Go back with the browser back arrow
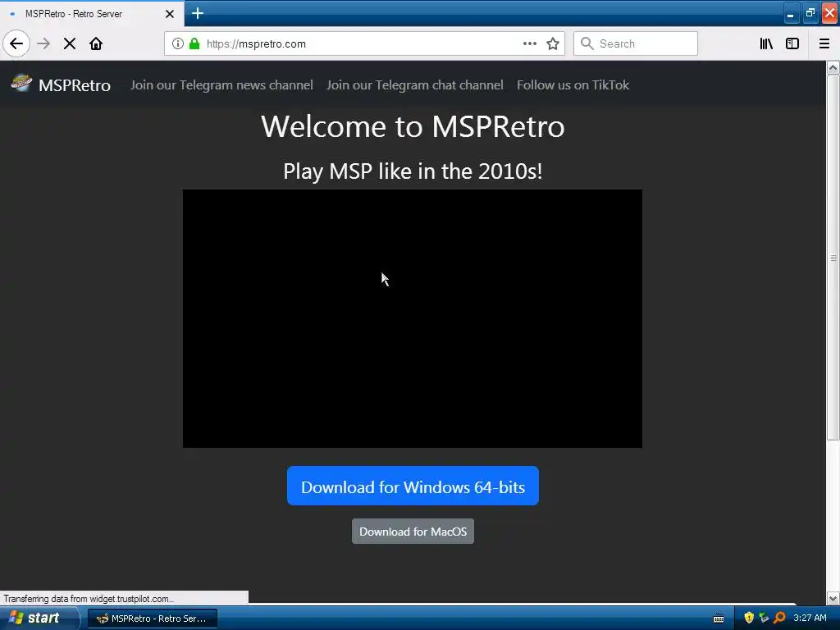Screen dimensions: 840x630 (16, 43)
